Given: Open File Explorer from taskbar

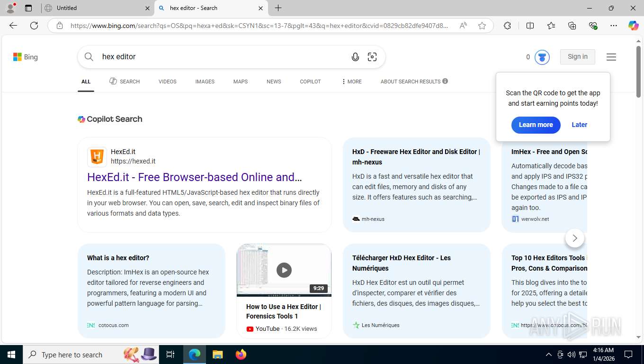Looking at the screenshot, I should 217,355.
